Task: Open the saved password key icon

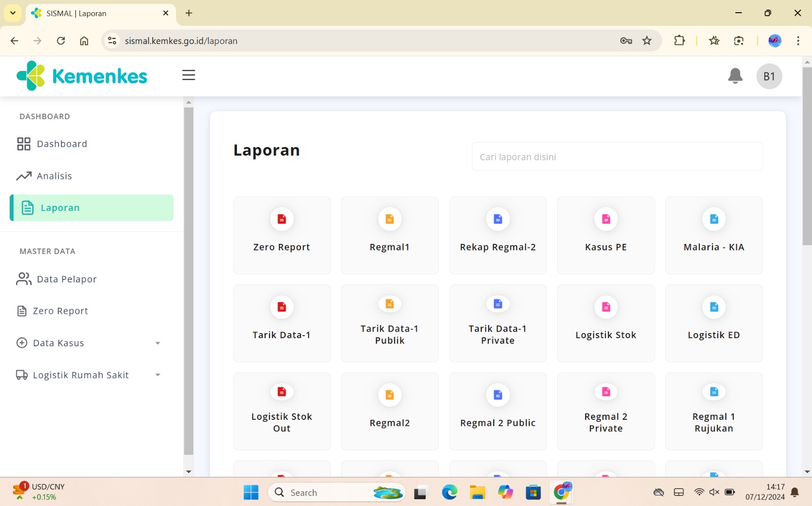Action: tap(626, 41)
